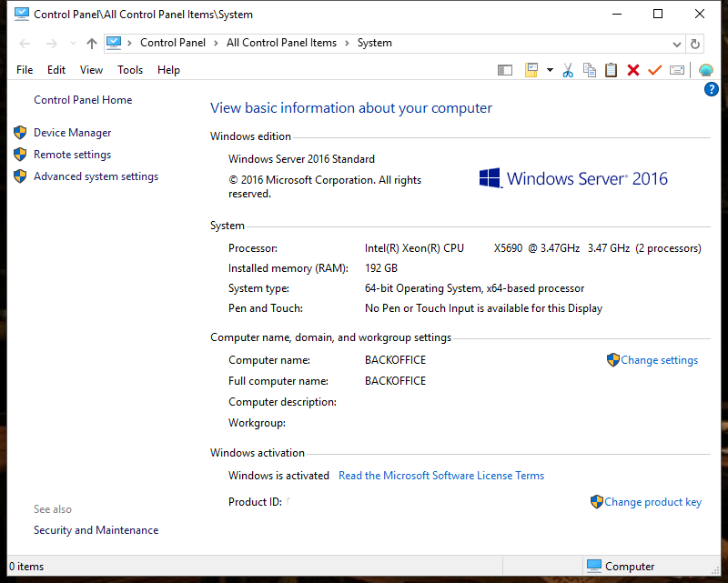Click the shield icon beside Remote settings
728x583 pixels.
[20, 155]
